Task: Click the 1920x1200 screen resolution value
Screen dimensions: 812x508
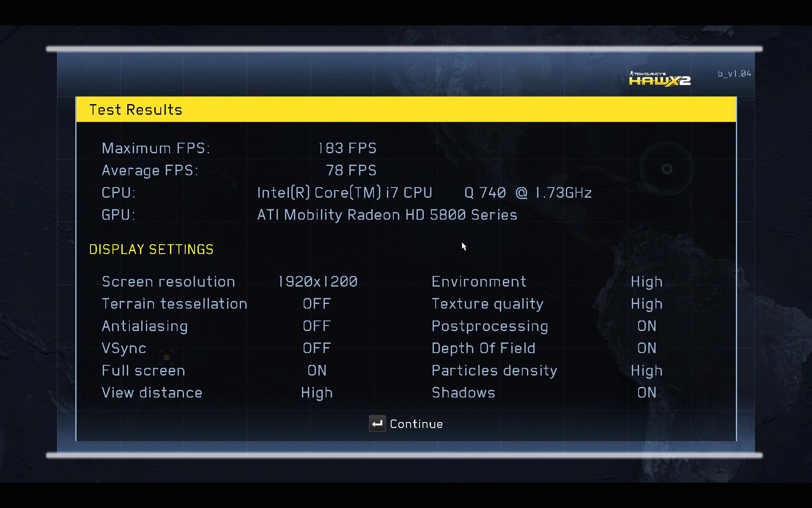Action: 318,282
